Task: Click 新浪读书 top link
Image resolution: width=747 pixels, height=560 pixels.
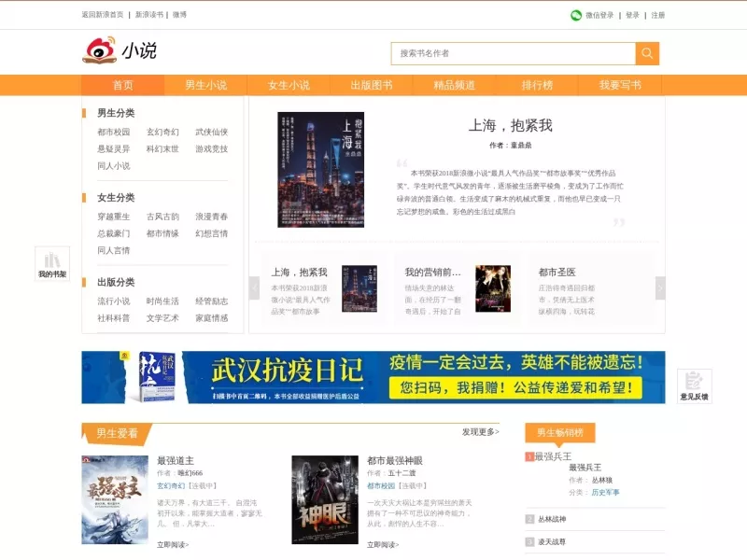Action: pos(149,15)
